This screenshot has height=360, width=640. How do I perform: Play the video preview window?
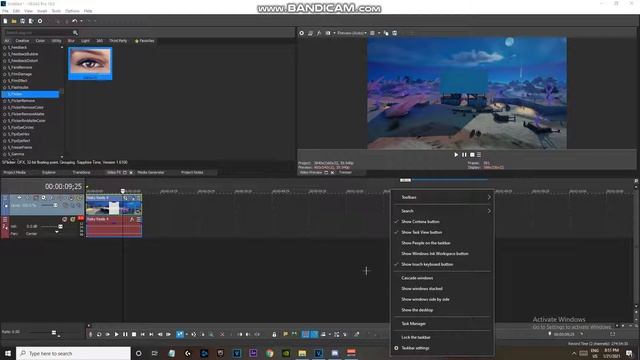(x=456, y=155)
